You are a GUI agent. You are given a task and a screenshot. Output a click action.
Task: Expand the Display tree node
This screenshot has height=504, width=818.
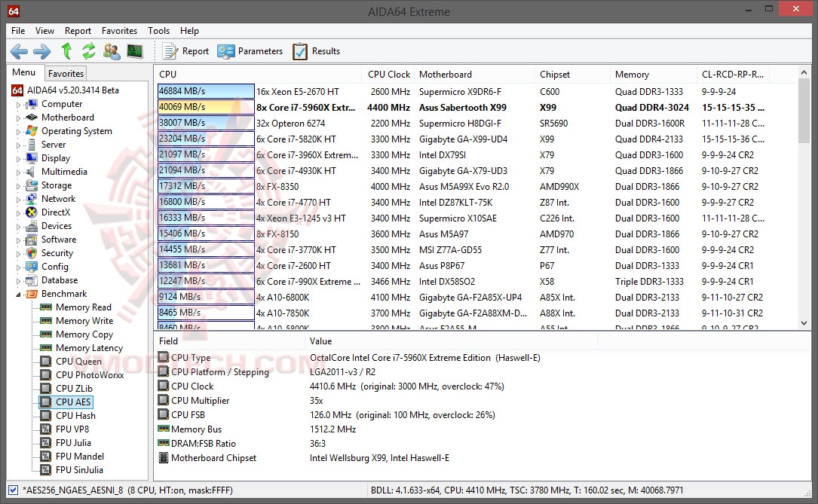tap(18, 158)
